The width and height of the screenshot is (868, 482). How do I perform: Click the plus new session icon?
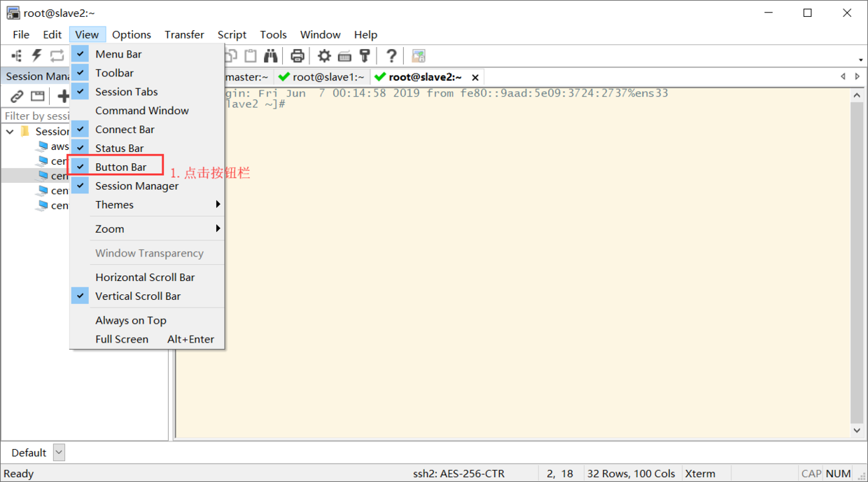[x=63, y=97]
